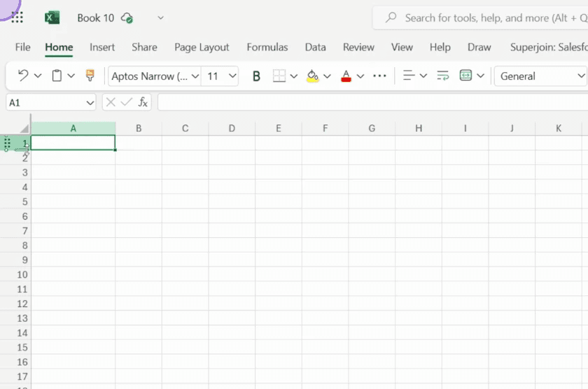Switch to the Data tab
The image size is (588, 389).
click(x=316, y=47)
